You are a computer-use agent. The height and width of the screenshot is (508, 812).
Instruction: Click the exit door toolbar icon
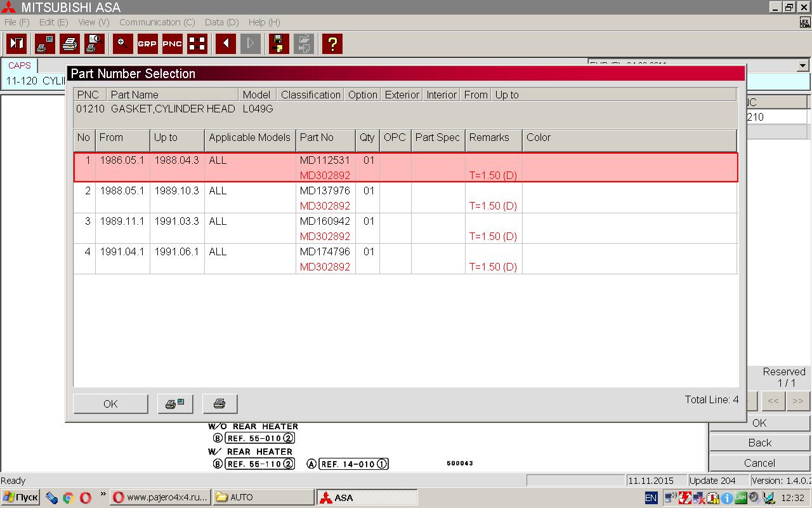[16, 44]
